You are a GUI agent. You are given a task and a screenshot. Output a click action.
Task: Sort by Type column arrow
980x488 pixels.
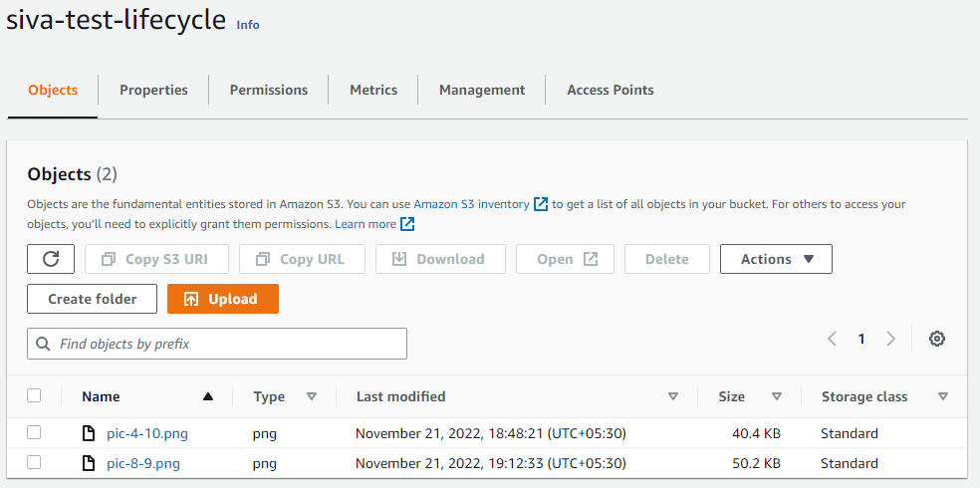(312, 396)
